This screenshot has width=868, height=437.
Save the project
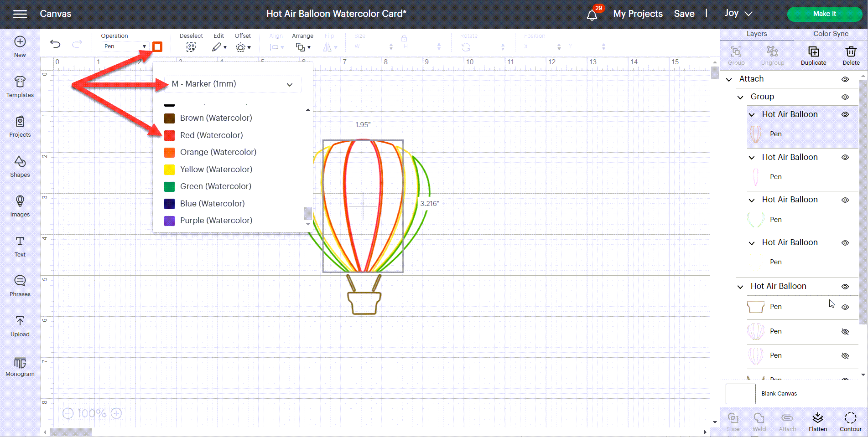[684, 14]
